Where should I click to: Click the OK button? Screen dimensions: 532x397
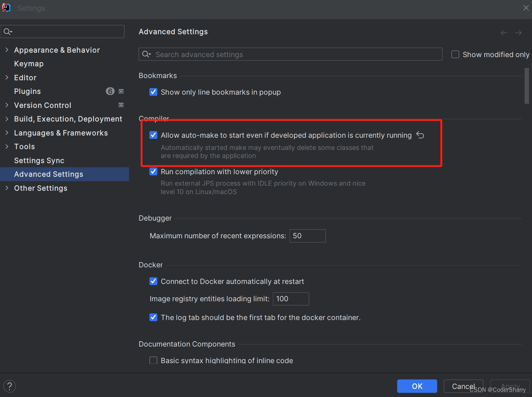click(x=417, y=386)
